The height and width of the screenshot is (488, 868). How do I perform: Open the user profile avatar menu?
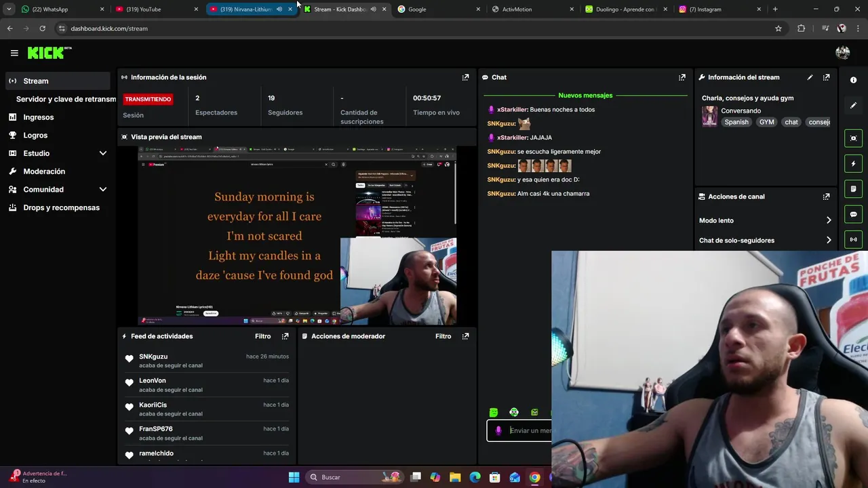tap(843, 53)
